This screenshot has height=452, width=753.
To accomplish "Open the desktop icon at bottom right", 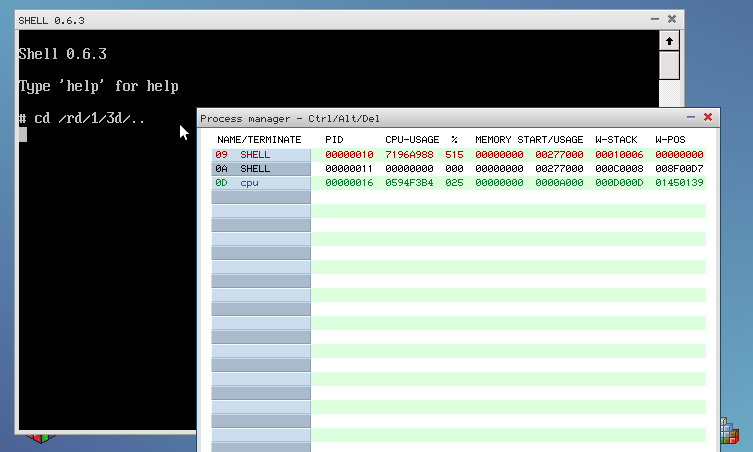I will click(x=730, y=432).
